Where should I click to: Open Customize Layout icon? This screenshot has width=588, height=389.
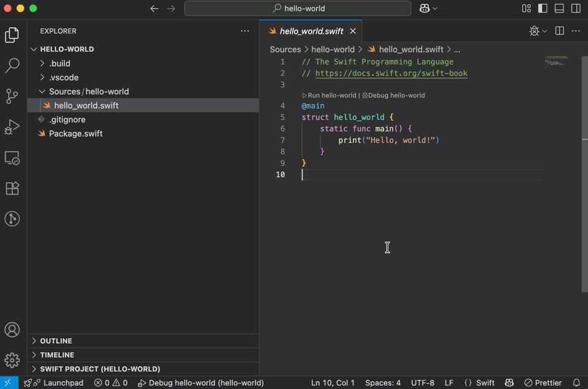pyautogui.click(x=526, y=8)
